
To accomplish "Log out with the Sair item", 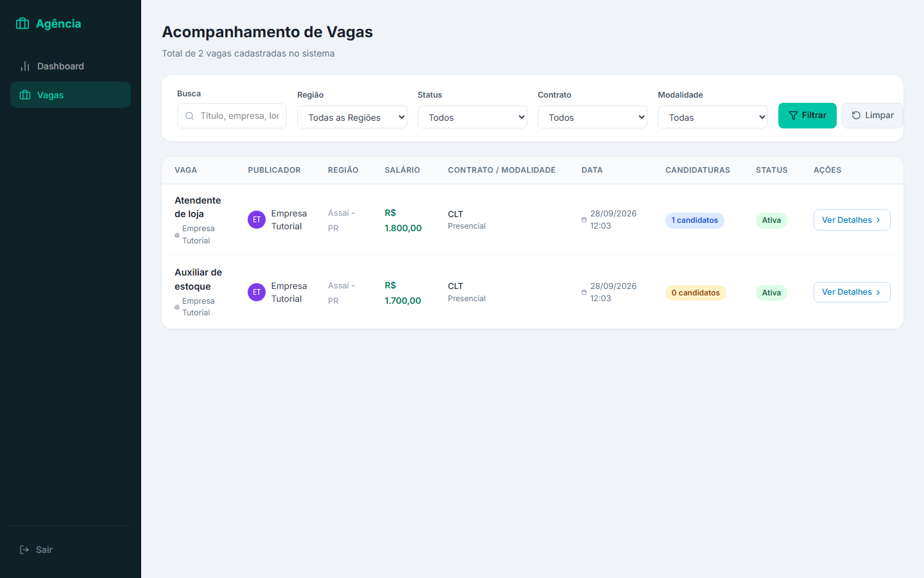I will coord(71,550).
